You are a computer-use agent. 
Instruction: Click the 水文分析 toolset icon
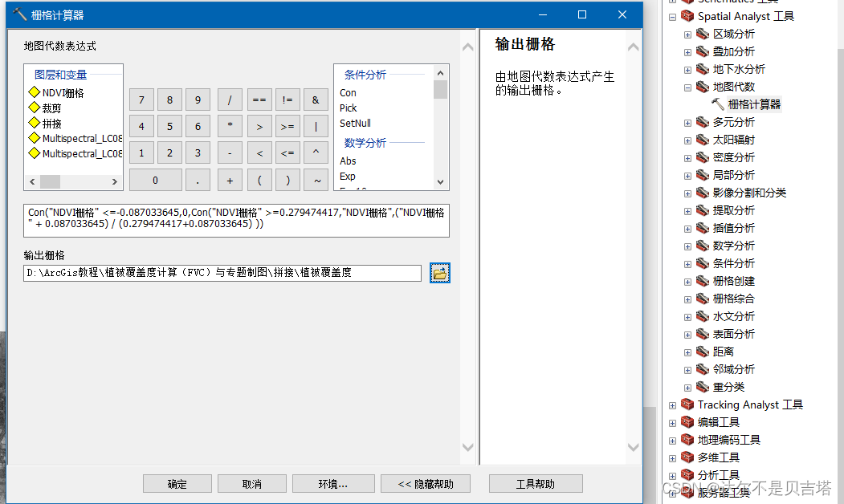point(703,316)
